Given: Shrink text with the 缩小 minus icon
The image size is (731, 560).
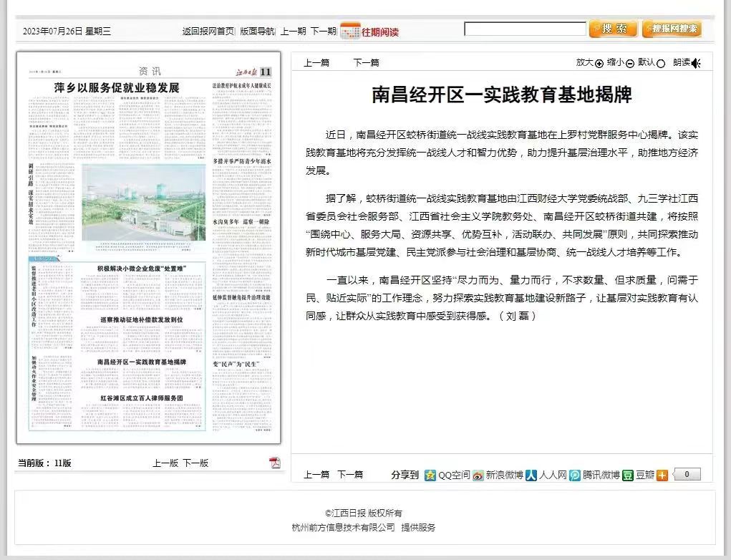Looking at the screenshot, I should point(630,63).
